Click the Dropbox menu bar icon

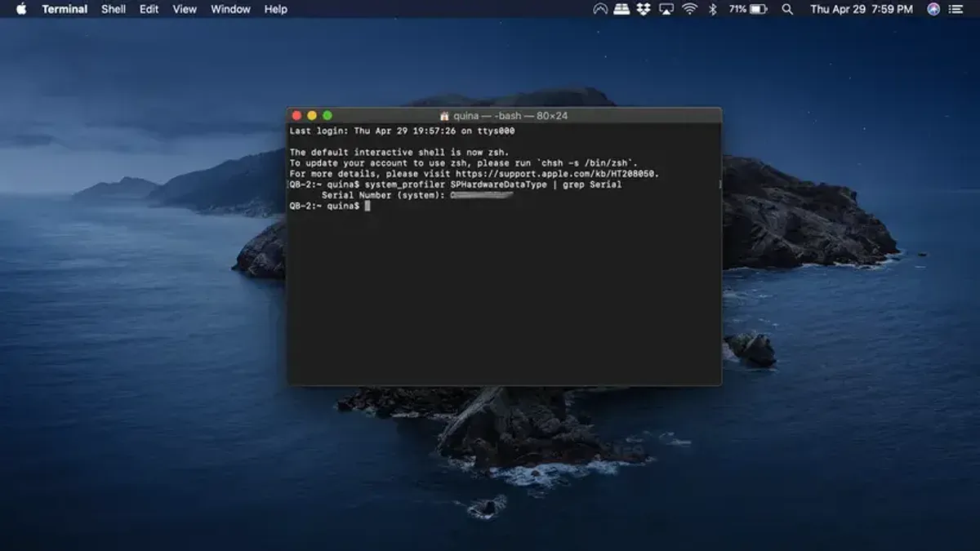pos(644,9)
